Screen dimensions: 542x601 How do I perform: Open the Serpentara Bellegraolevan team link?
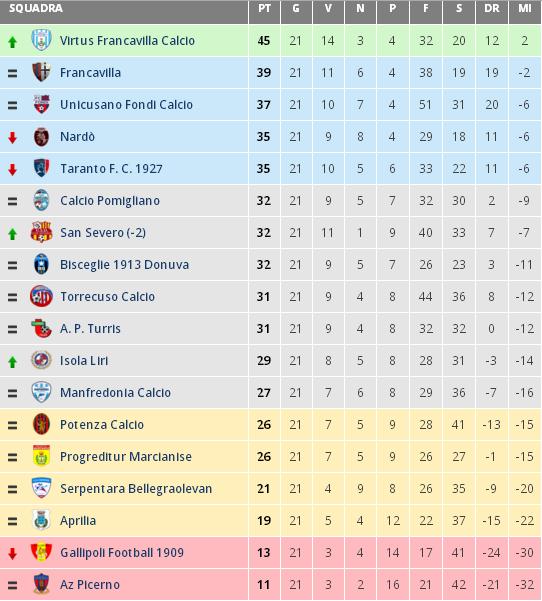click(136, 488)
